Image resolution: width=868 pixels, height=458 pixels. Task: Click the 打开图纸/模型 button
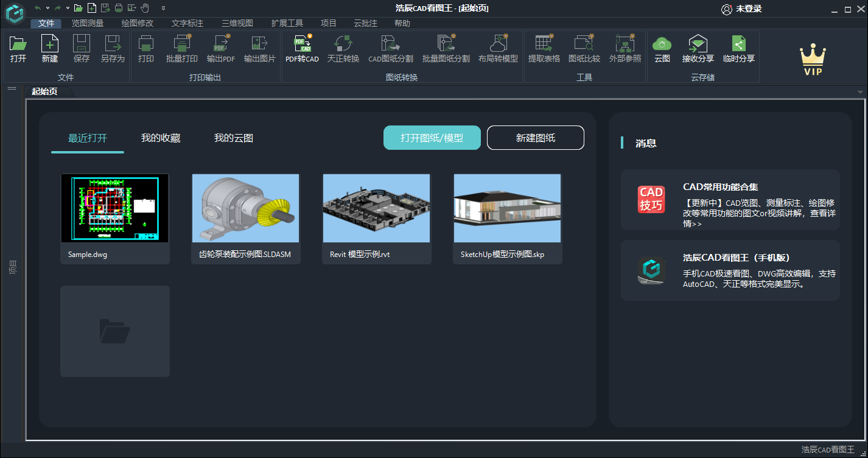(x=432, y=138)
